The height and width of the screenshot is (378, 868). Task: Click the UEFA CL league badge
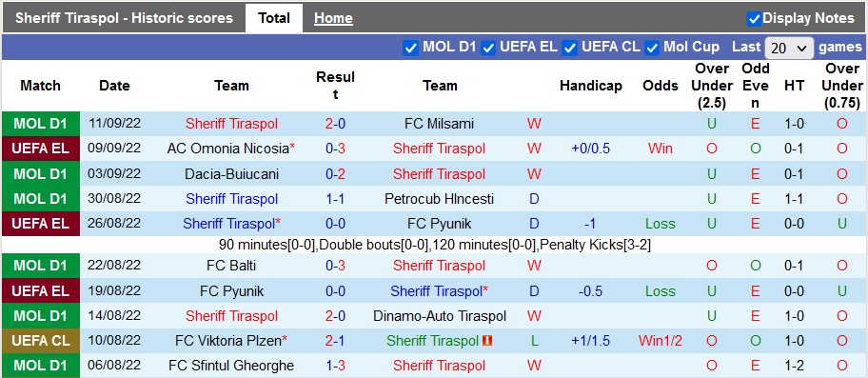[40, 341]
